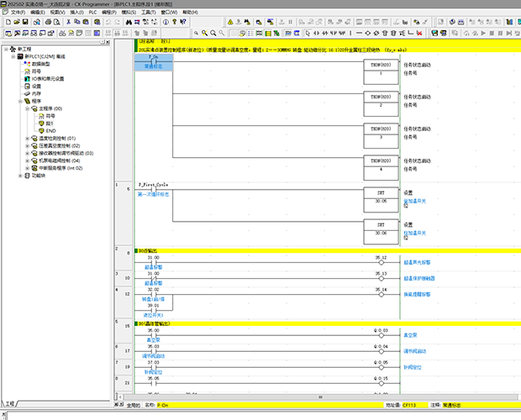Expand the 压差真空度控制 (02) task node
This screenshot has width=521, height=420.
pos(28,146)
